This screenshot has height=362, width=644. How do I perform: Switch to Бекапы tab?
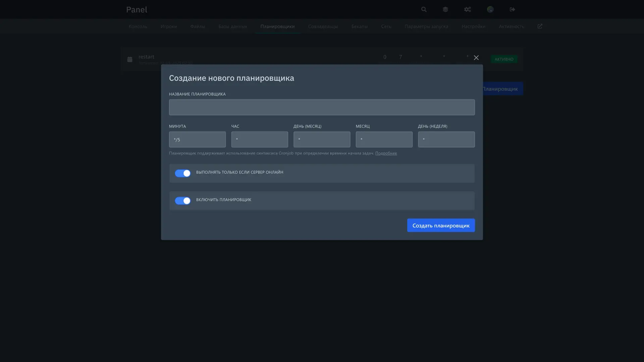coord(360,26)
